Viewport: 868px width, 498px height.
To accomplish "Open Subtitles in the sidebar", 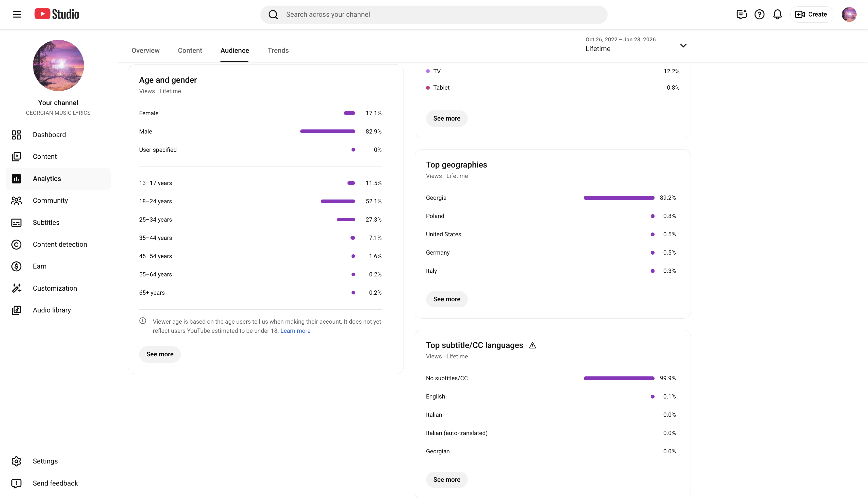I will pos(58,223).
